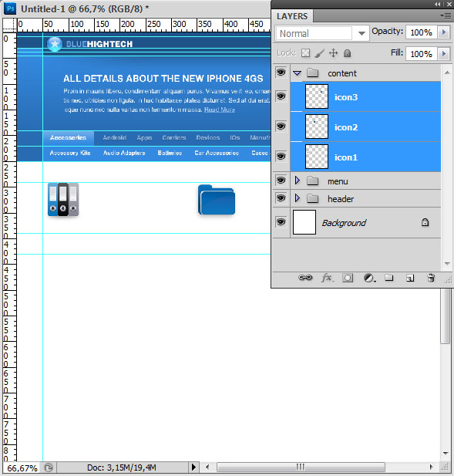Click the content group folder icon
454x476 pixels.
[312, 73]
